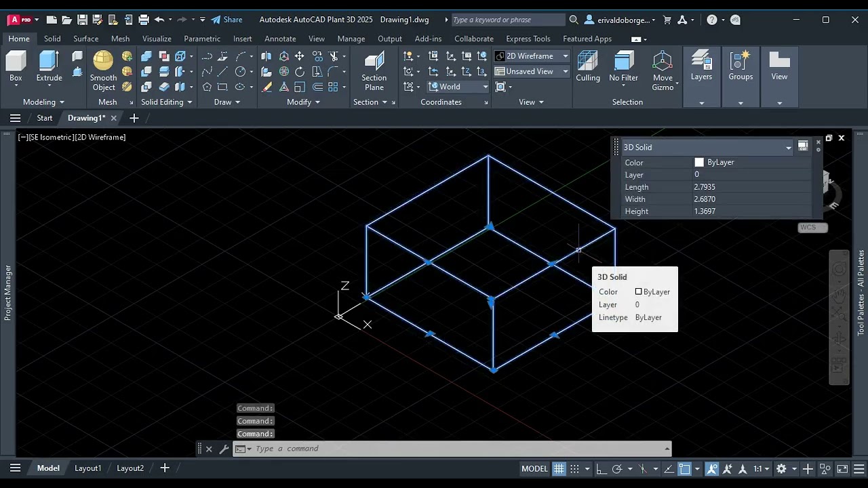Select the Box modeling tool
Image resolution: width=868 pixels, height=488 pixels.
tap(16, 67)
